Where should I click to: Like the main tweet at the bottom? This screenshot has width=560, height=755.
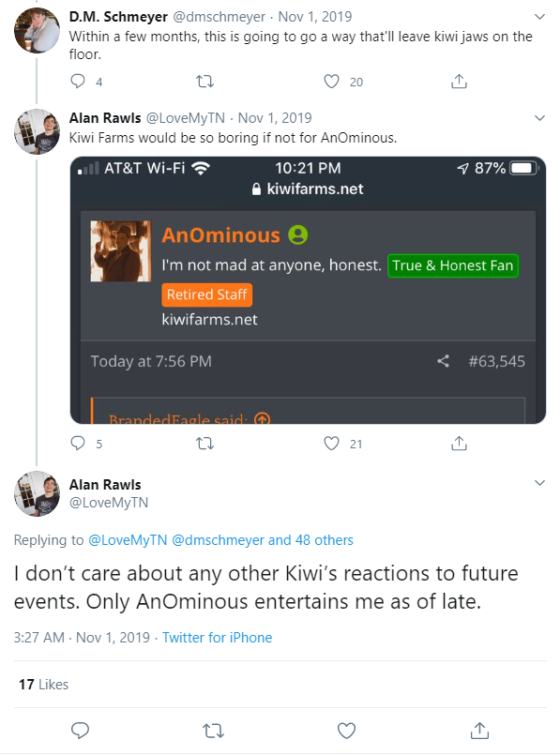tap(346, 731)
